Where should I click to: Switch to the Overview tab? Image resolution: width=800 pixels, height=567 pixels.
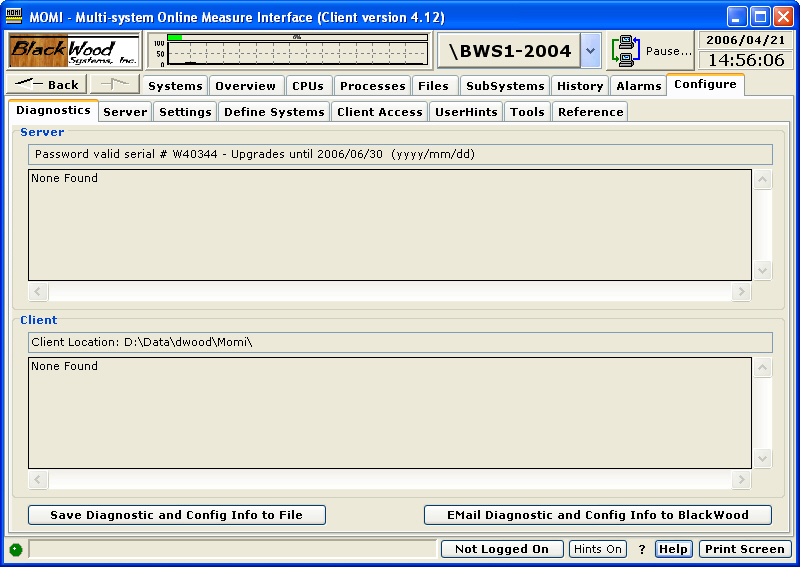coord(245,86)
